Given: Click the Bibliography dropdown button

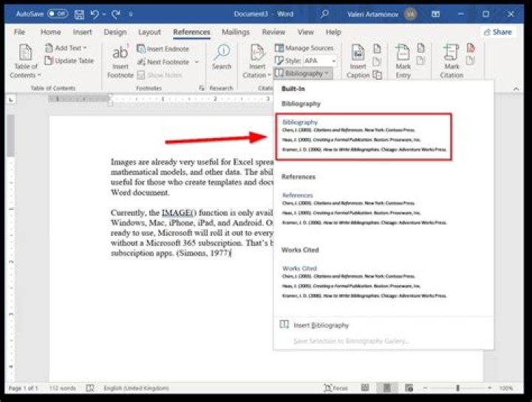Looking at the screenshot, I should tap(302, 73).
